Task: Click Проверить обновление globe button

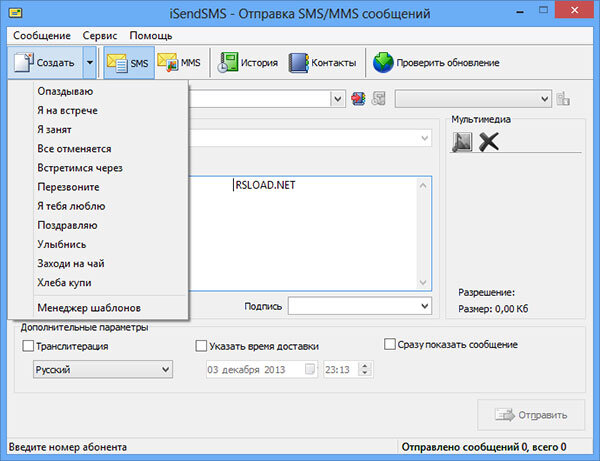Action: [x=436, y=63]
